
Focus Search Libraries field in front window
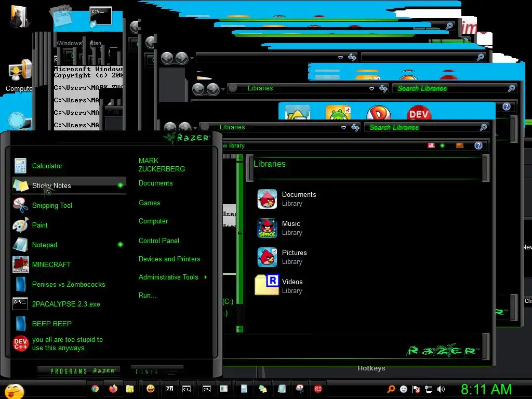coord(422,128)
